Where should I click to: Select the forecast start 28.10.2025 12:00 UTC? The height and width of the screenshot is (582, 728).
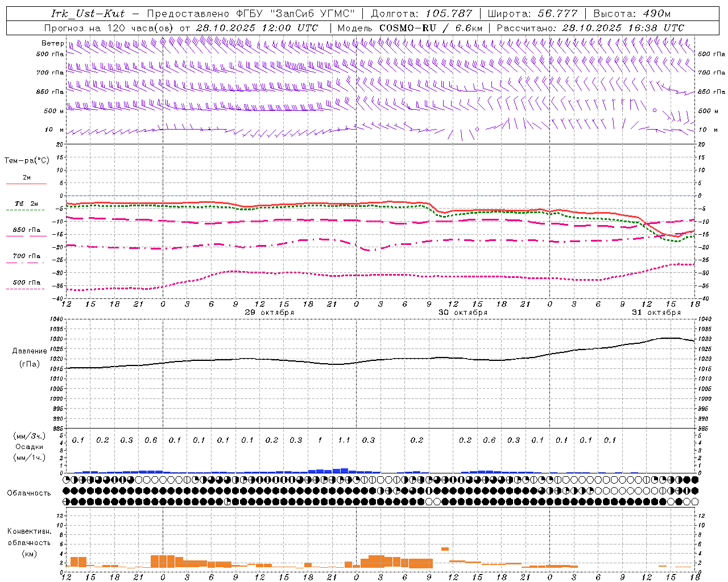[x=257, y=28]
